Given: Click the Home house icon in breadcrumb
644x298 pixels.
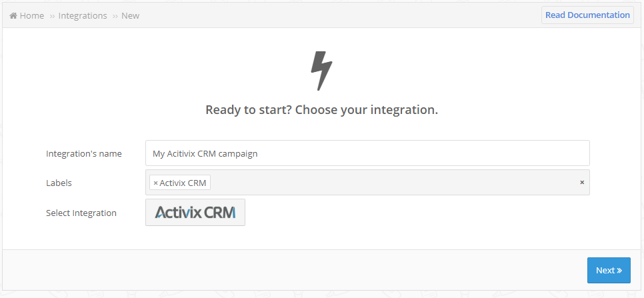Looking at the screenshot, I should point(13,15).
